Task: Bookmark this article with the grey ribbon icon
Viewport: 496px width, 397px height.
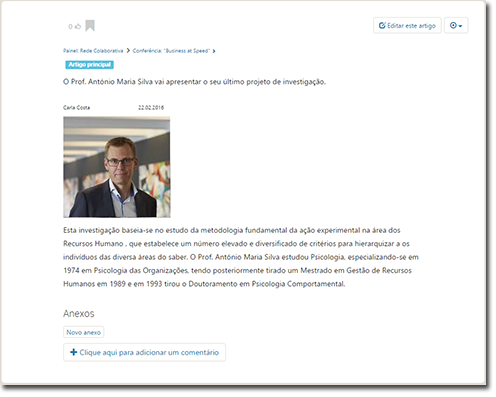Action: pos(90,26)
